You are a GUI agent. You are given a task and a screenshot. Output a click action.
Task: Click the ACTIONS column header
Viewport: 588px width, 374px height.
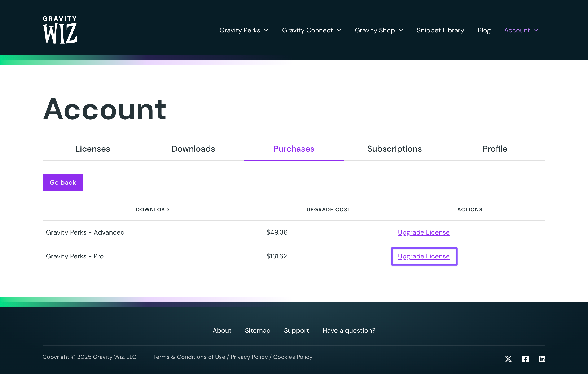pos(470,210)
